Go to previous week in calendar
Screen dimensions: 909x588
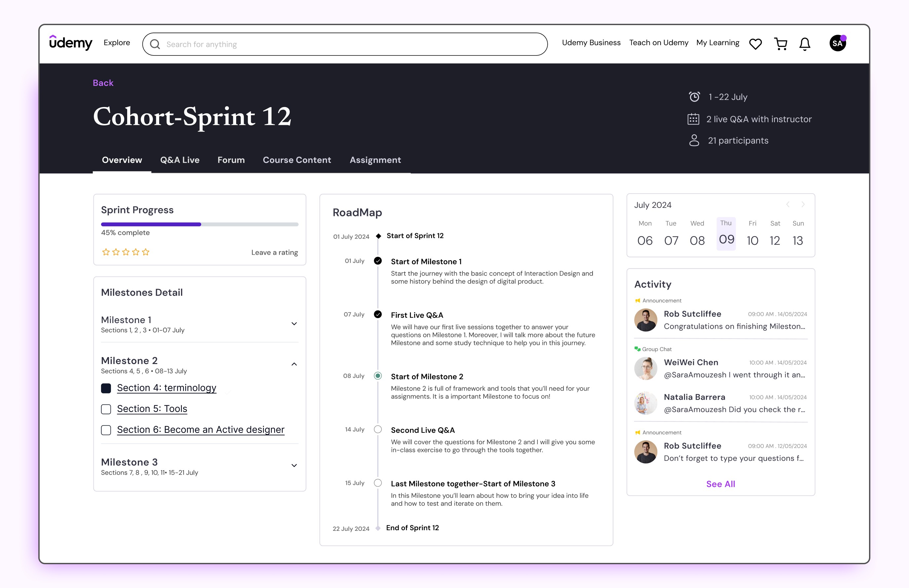pyautogui.click(x=787, y=205)
